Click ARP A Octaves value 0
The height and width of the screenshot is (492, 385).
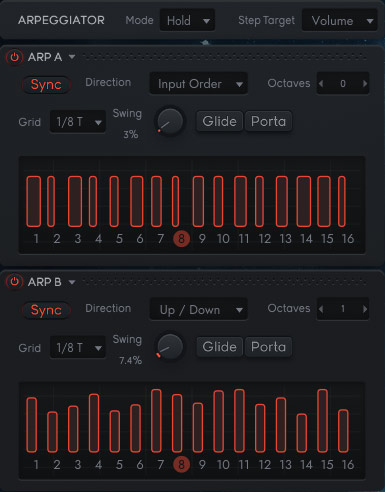click(x=343, y=83)
